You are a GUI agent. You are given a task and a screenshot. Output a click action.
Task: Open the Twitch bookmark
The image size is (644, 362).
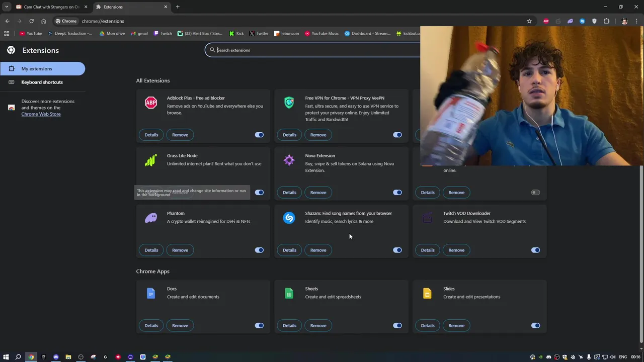(x=163, y=34)
